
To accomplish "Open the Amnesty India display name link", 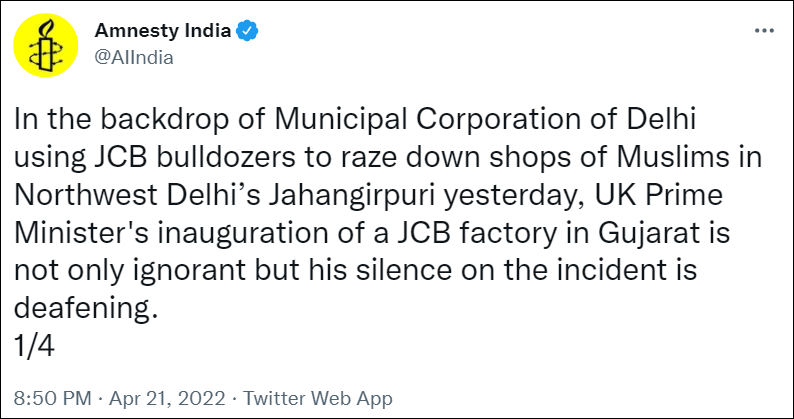I will 163,32.
